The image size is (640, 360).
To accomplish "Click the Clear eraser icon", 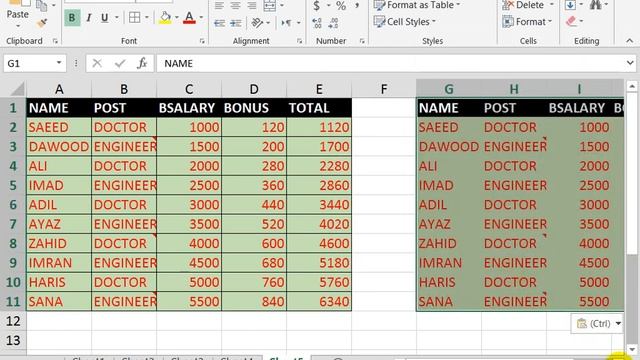I will pos(571,22).
